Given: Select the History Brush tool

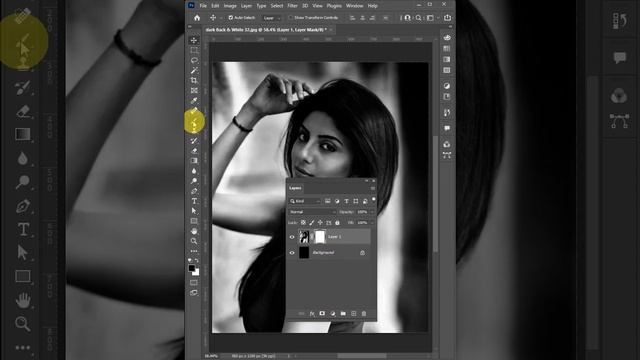Looking at the screenshot, I should [x=194, y=140].
